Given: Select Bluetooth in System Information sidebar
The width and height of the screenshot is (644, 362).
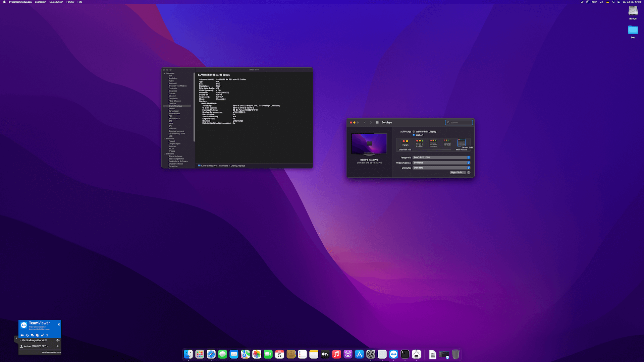Looking at the screenshot, I should pyautogui.click(x=173, y=83).
